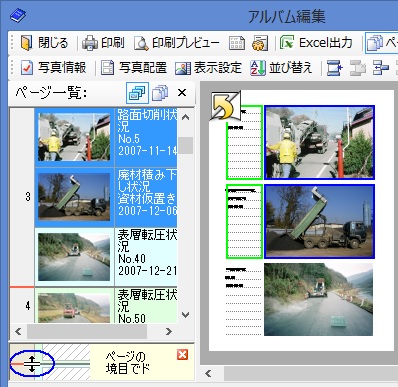Select the dump truck photo on page

click(x=319, y=221)
